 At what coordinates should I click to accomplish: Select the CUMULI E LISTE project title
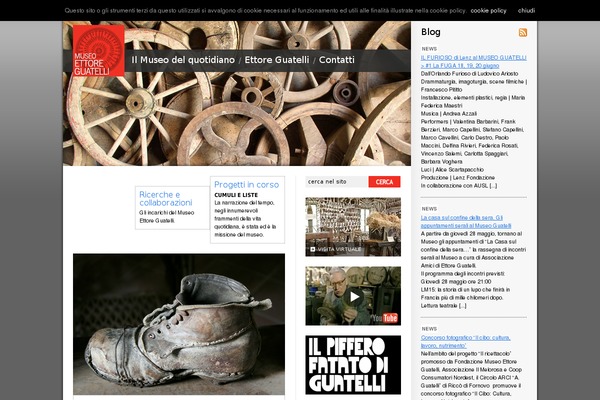coord(236,195)
